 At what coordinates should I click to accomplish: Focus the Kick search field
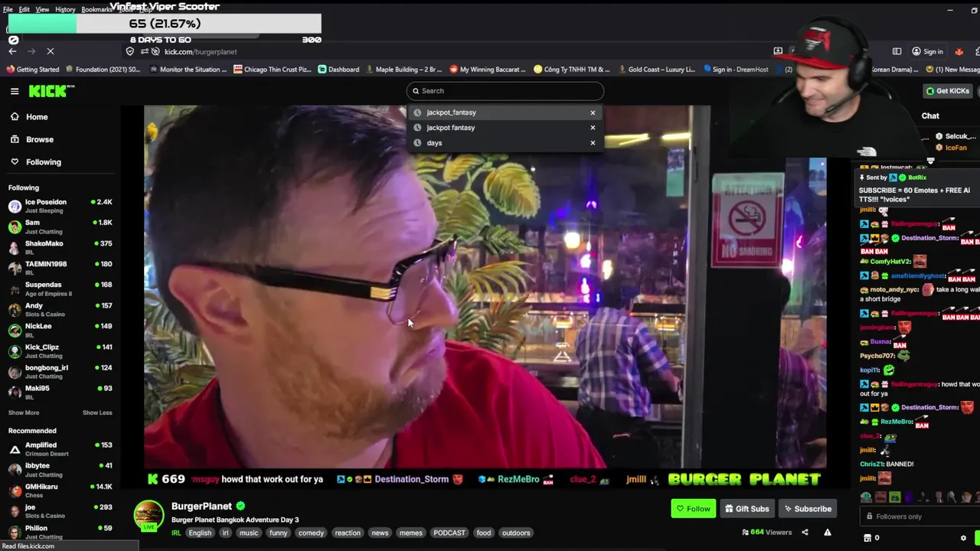505,90
